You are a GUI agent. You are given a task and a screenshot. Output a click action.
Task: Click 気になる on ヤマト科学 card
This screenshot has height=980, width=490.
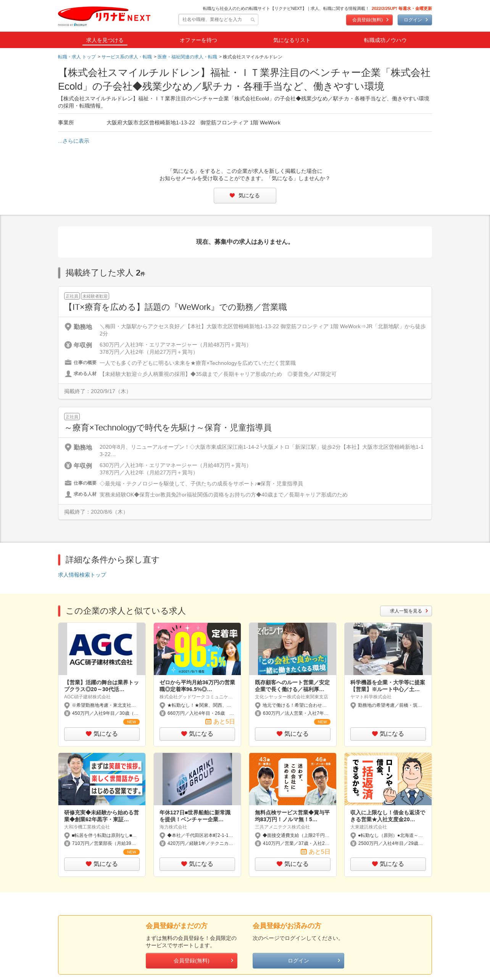388,734
